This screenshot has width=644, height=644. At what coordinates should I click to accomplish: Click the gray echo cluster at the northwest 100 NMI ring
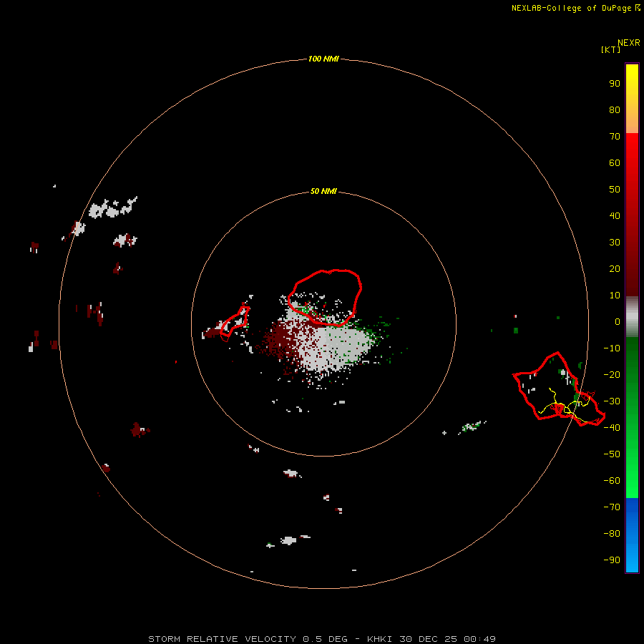pos(112,208)
